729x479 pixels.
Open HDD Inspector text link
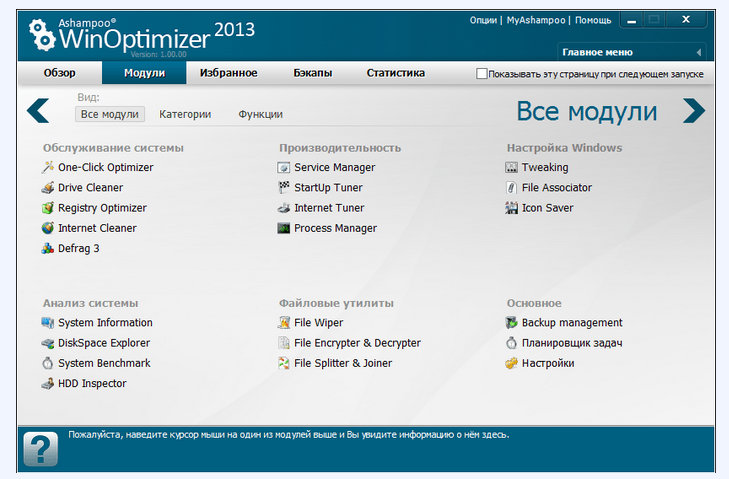pyautogui.click(x=92, y=384)
